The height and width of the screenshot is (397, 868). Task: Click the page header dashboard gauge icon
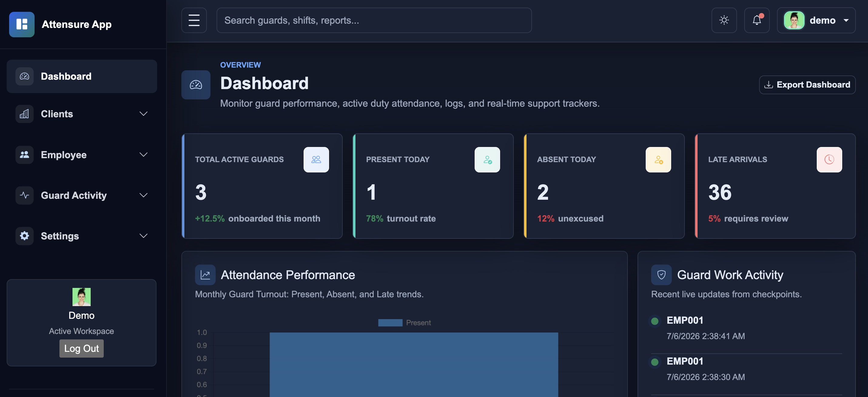click(x=196, y=85)
